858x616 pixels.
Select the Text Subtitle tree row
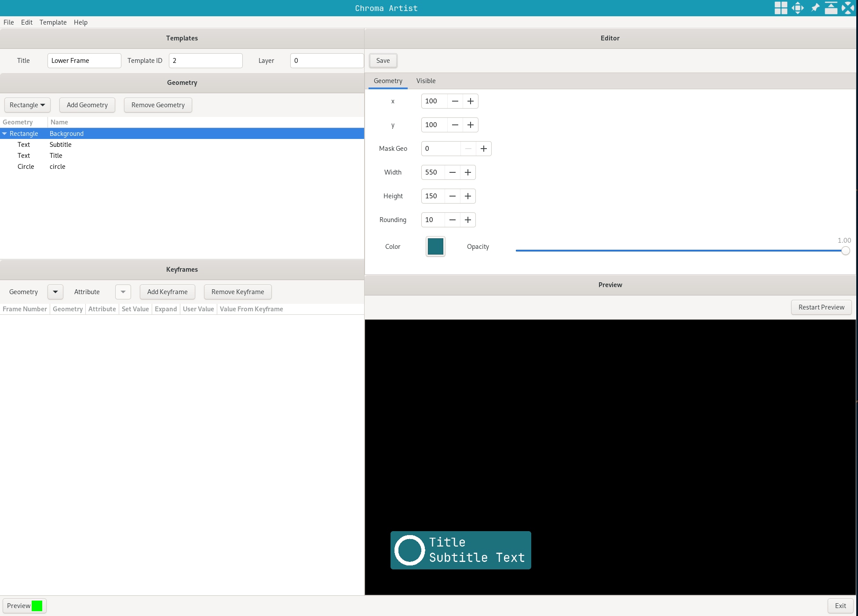pyautogui.click(x=182, y=145)
